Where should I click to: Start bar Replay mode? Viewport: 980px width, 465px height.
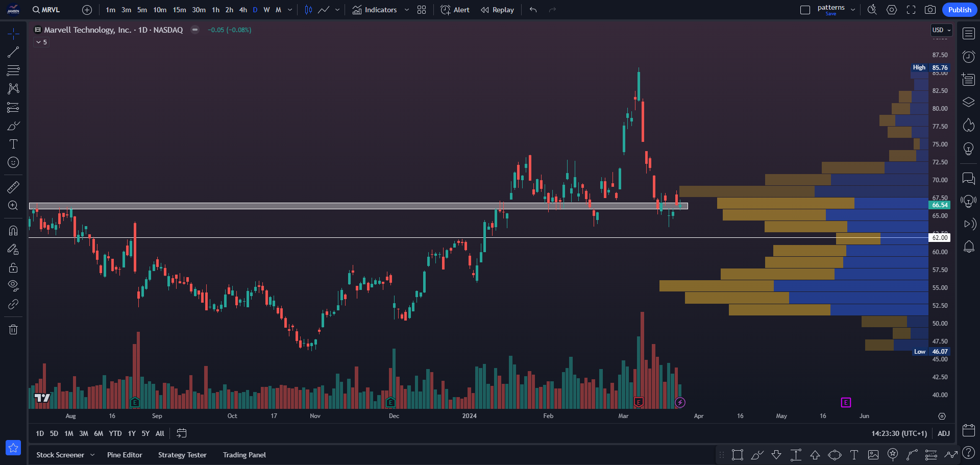[497, 10]
